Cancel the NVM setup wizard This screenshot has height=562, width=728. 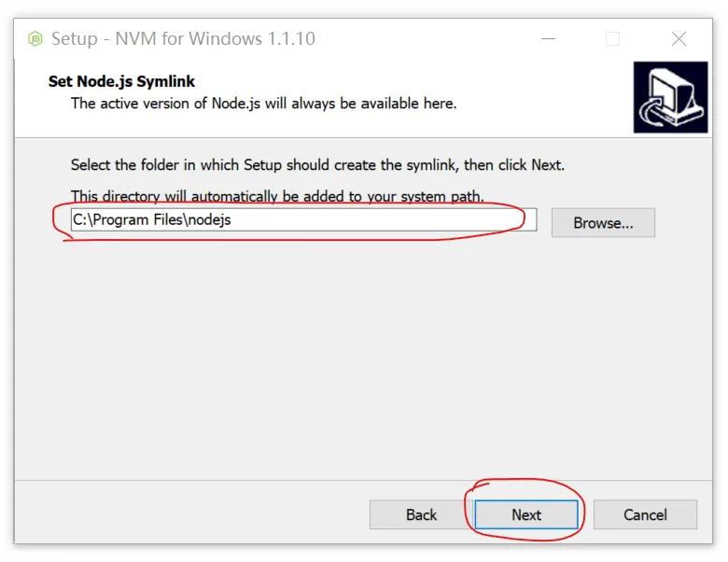645,514
